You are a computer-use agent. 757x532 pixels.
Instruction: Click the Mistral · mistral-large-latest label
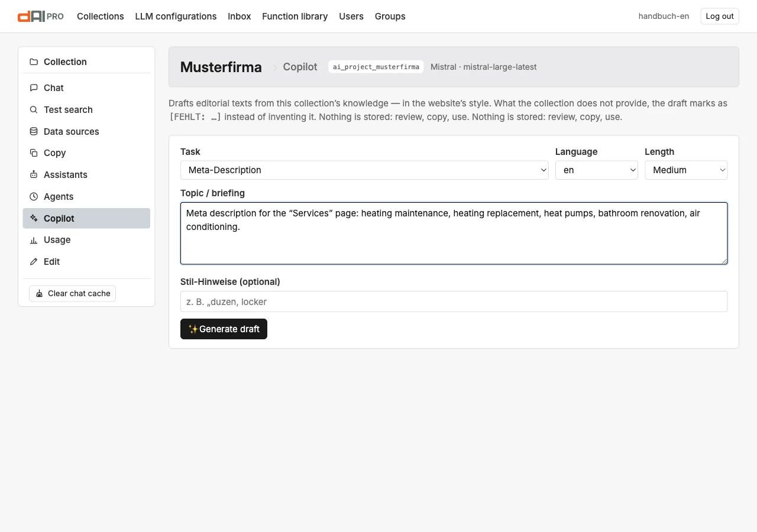point(484,67)
